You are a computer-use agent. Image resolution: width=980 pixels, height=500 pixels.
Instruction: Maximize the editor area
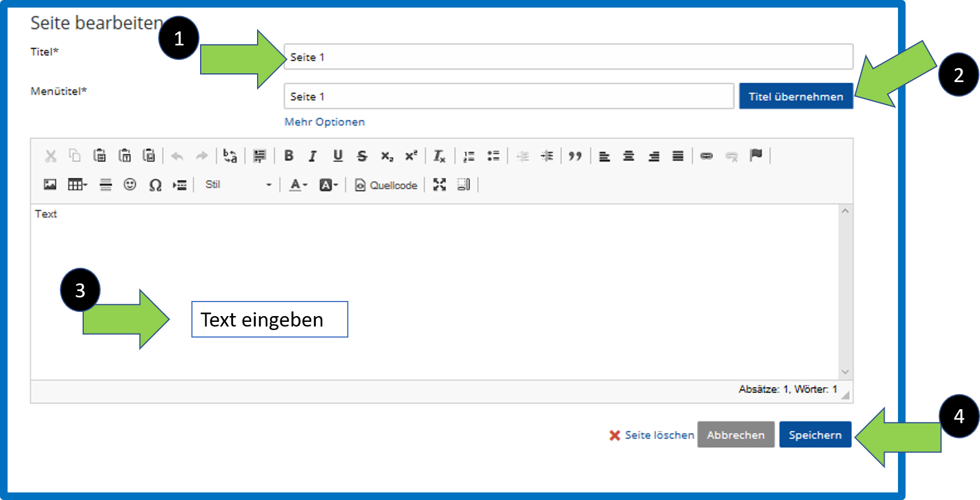point(440,185)
